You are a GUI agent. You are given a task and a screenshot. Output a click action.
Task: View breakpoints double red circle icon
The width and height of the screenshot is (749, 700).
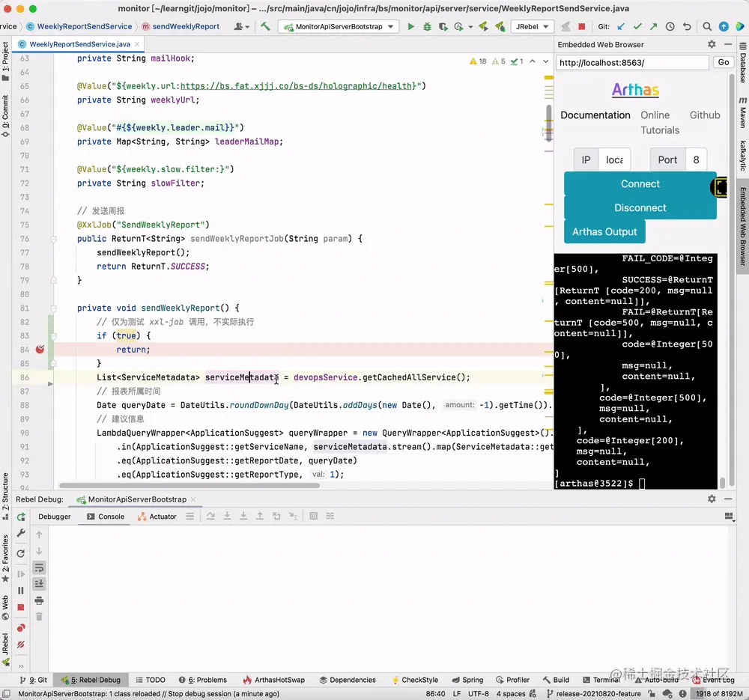click(20, 628)
